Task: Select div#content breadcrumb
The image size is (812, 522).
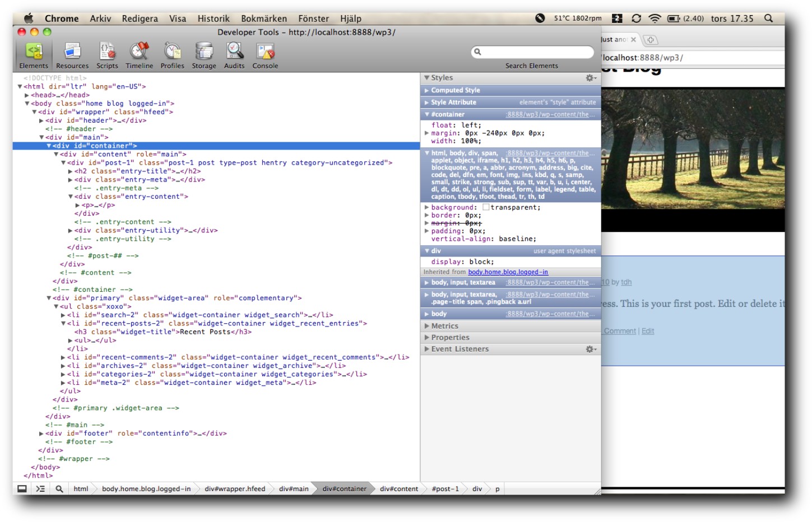Action: 399,489
